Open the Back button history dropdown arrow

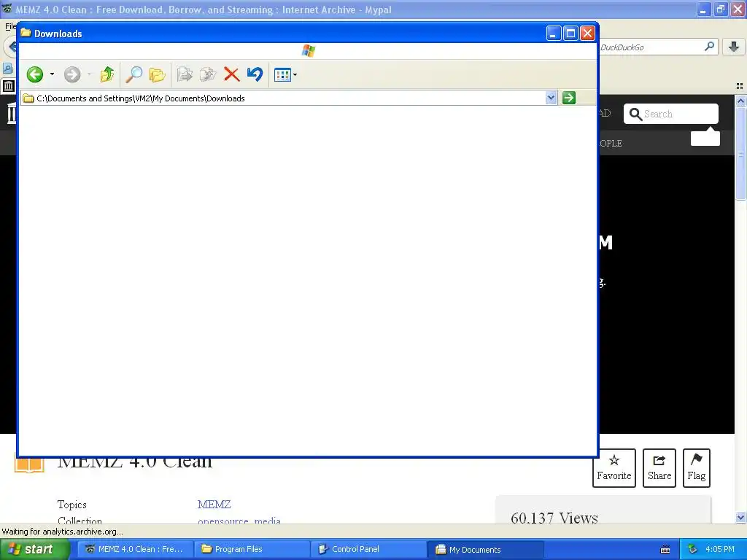click(x=52, y=74)
